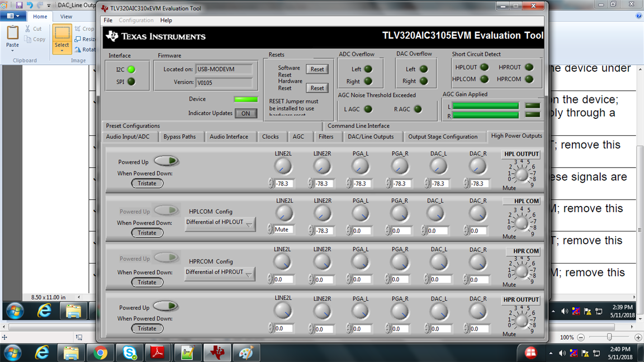This screenshot has height=362, width=644.
Task: Open the File menu
Action: tap(108, 20)
